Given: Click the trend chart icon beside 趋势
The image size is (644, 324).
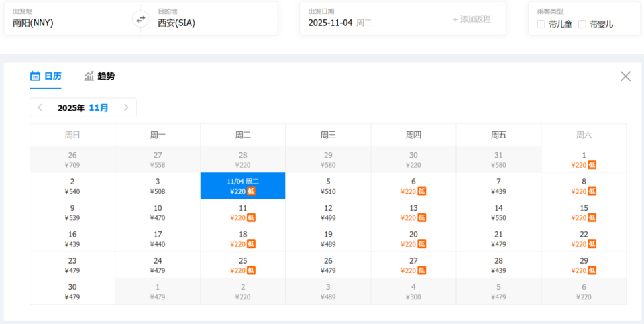Looking at the screenshot, I should [89, 76].
